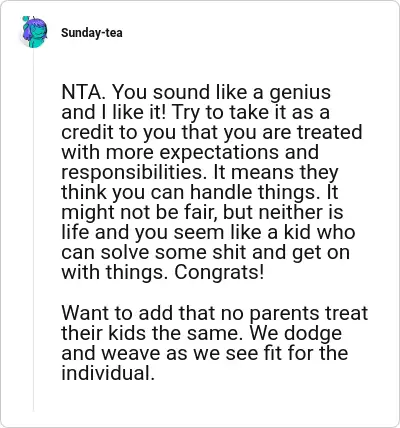Click the line "Want to add that no parents treat"

pyautogui.click(x=215, y=313)
